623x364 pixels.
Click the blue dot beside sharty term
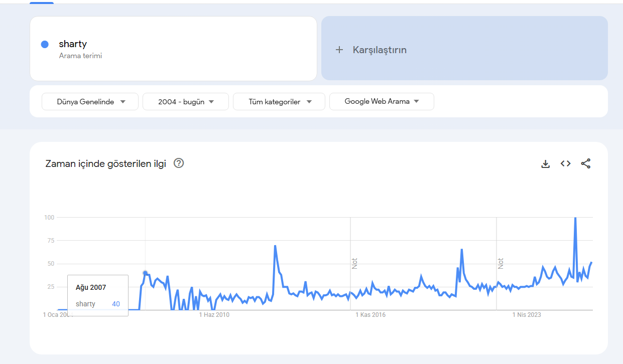pos(45,44)
